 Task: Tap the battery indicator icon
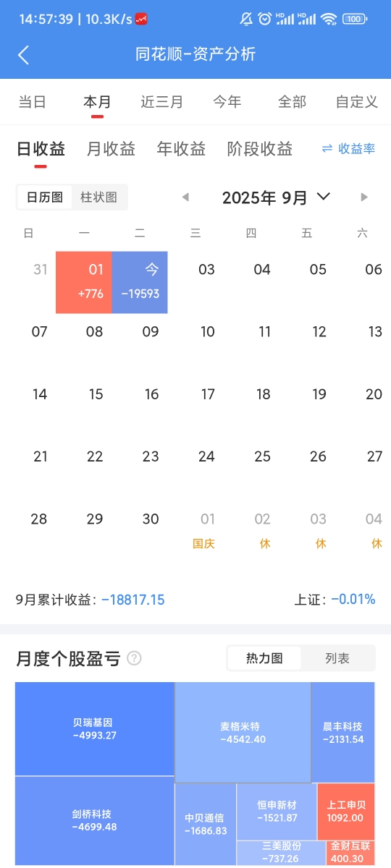(x=354, y=19)
